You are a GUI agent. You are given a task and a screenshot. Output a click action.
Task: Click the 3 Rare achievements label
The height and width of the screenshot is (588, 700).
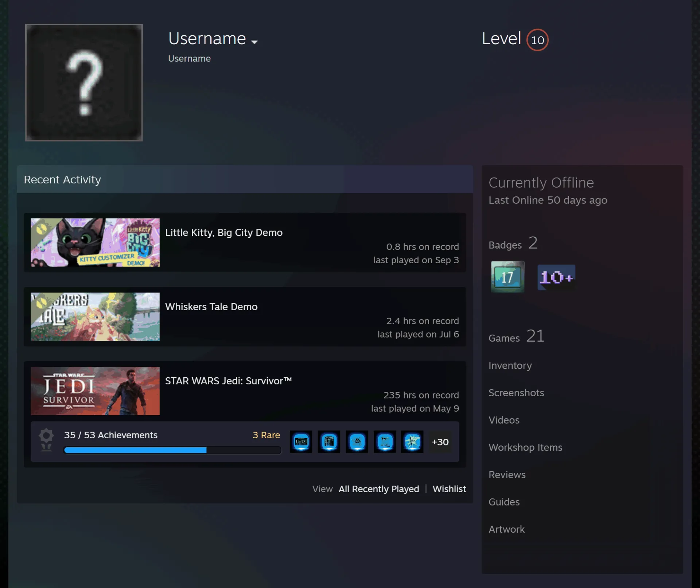point(266,435)
